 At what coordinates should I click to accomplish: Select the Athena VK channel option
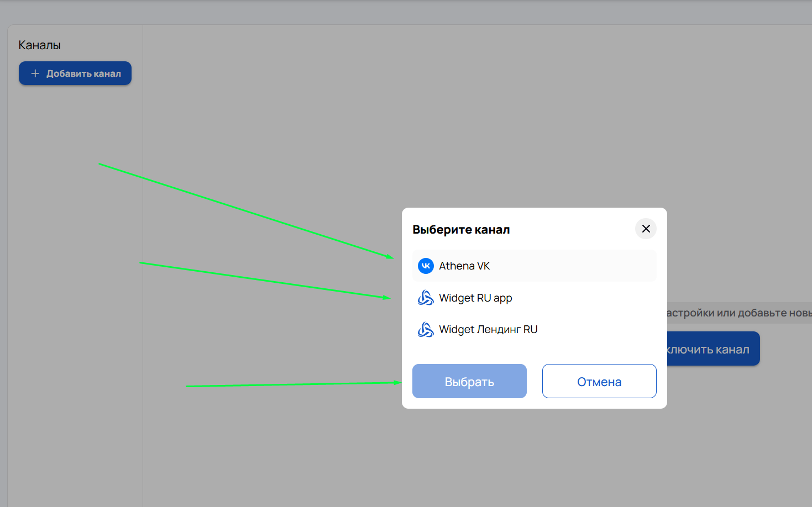point(534,266)
